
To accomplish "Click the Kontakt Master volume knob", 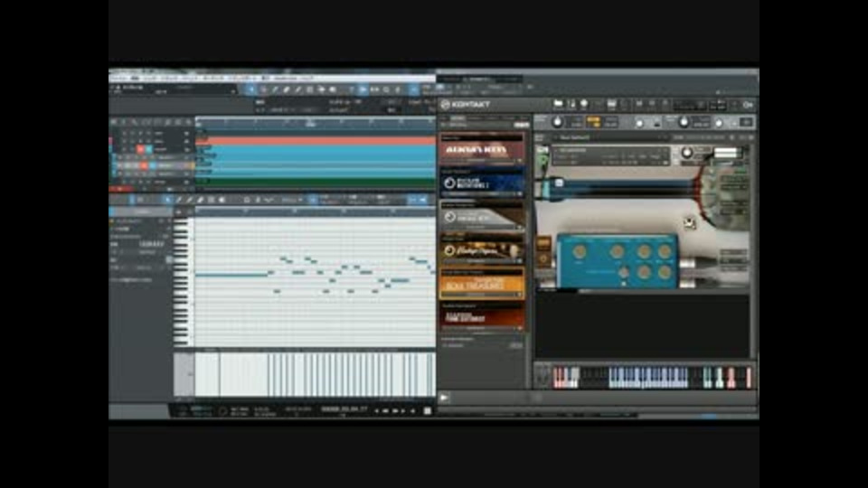I will coord(558,122).
